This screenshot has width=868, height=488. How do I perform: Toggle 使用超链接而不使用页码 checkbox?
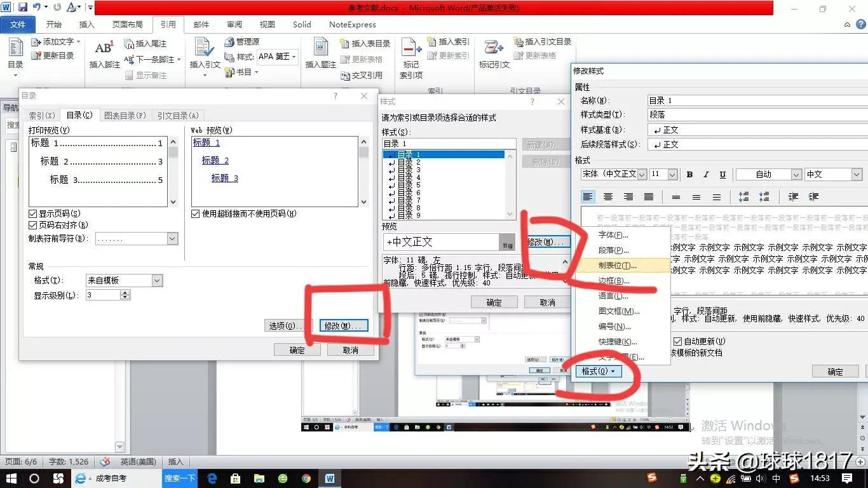(x=196, y=214)
